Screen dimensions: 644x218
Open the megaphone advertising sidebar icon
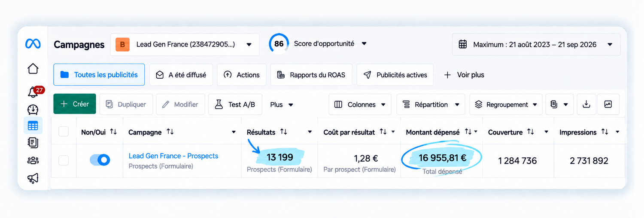[33, 178]
